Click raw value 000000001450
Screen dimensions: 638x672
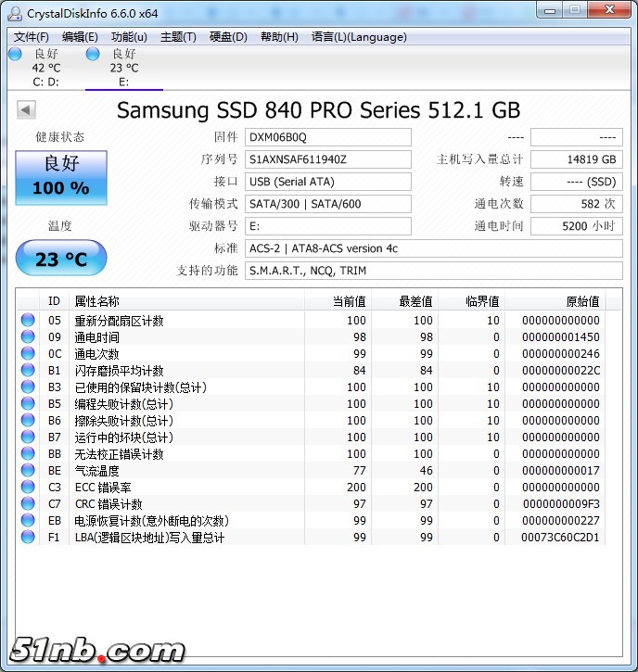pos(561,337)
